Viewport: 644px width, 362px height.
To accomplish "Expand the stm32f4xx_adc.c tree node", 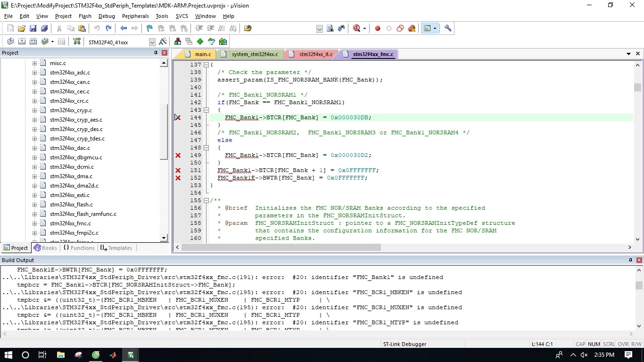I will pos(34,73).
